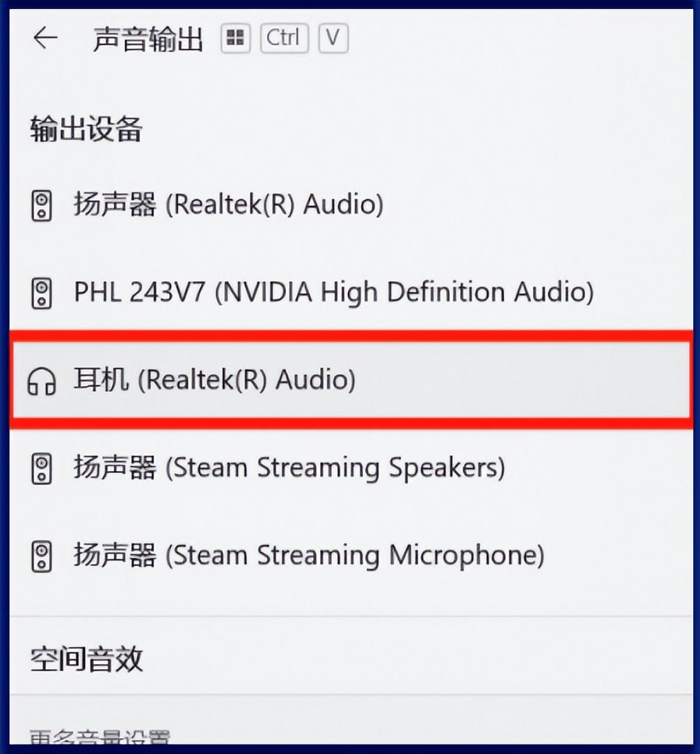Screen dimensions: 700x754
Task: Click the 声音输出 title text
Action: pyautogui.click(x=148, y=39)
